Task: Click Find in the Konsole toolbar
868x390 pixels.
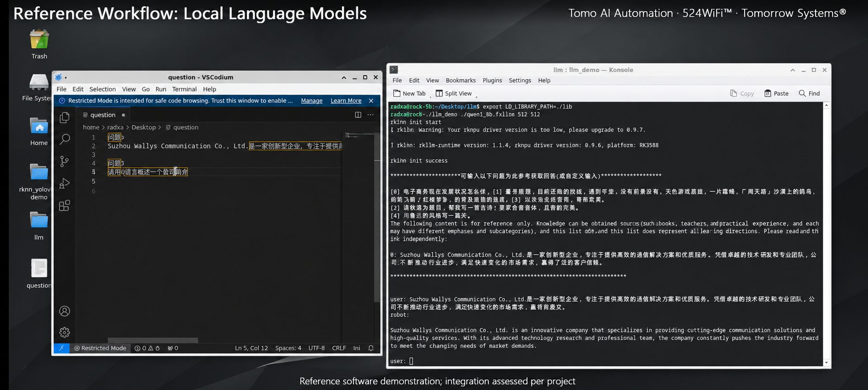Action: pyautogui.click(x=809, y=93)
